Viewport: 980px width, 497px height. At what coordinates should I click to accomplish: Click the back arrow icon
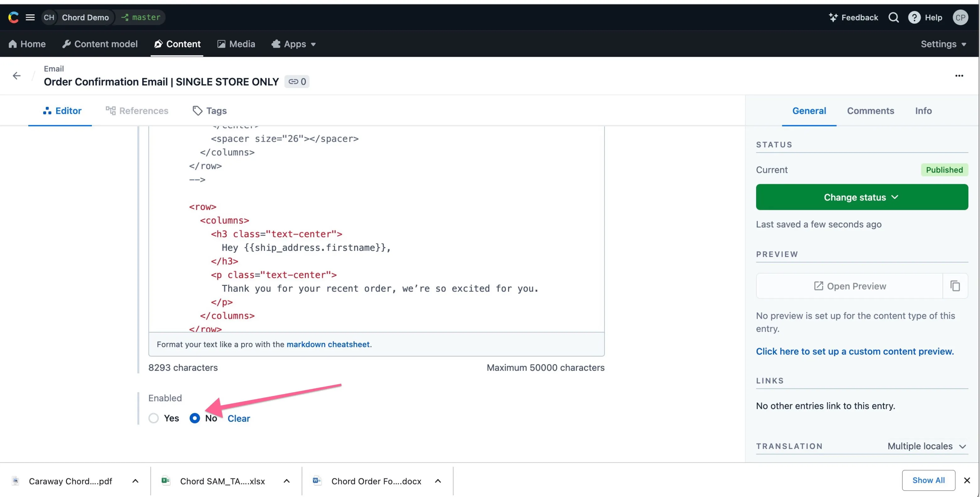[x=16, y=75]
